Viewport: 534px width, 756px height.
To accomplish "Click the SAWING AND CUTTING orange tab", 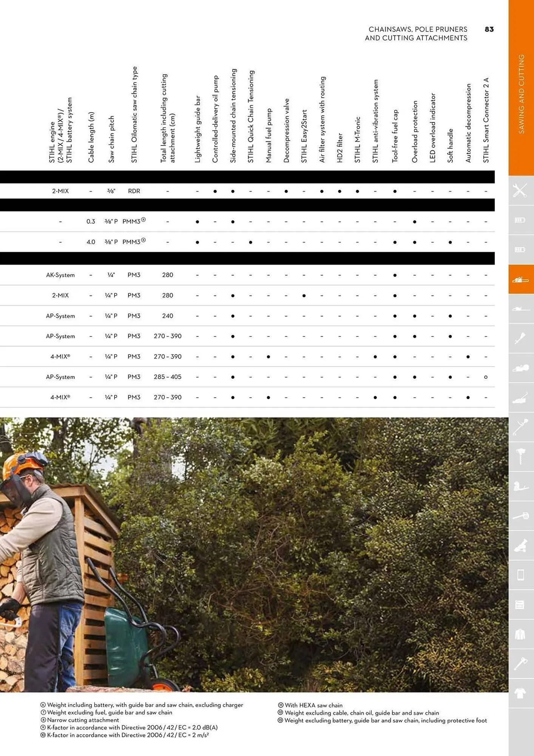I will tap(521, 88).
